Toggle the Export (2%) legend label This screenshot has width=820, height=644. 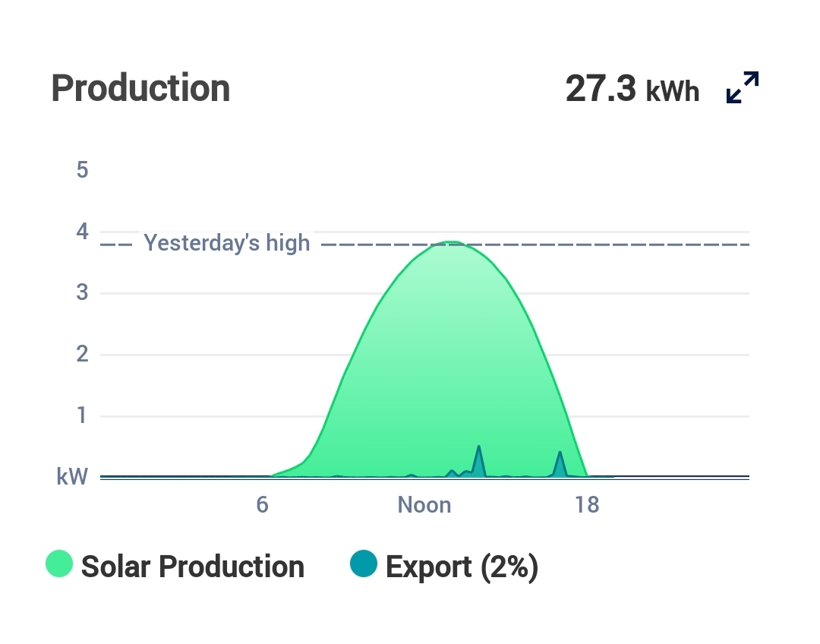[x=462, y=567]
